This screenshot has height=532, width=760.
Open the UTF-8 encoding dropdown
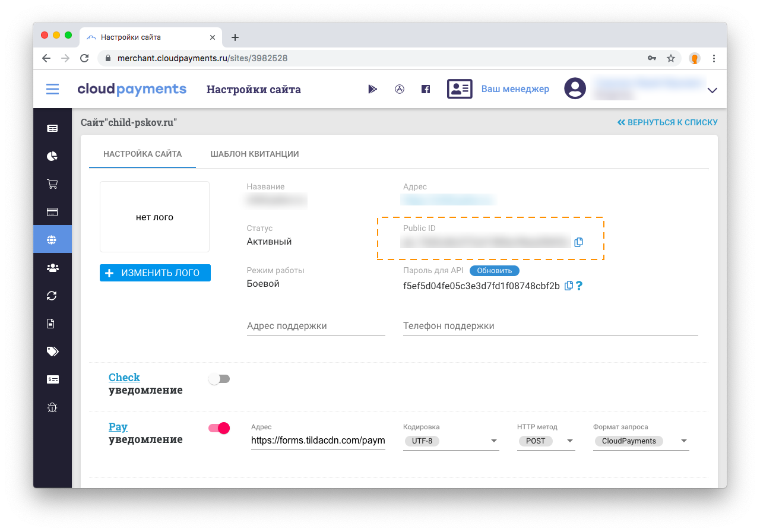451,441
